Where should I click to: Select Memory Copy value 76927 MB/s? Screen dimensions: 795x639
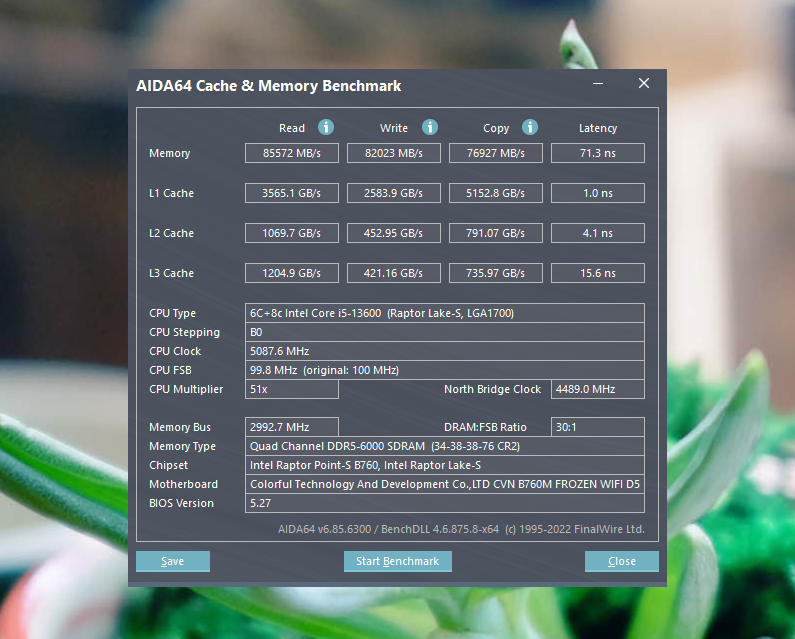495,153
